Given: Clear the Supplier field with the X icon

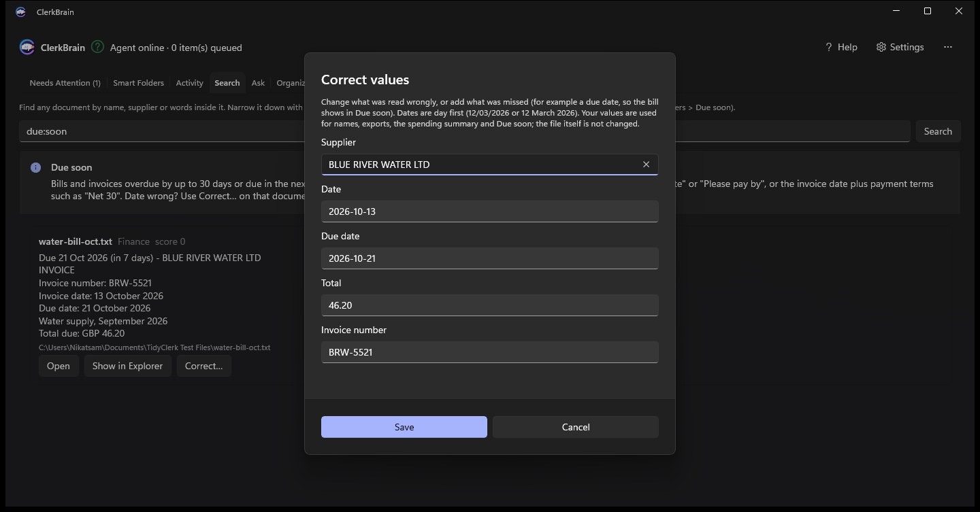Looking at the screenshot, I should tap(646, 165).
